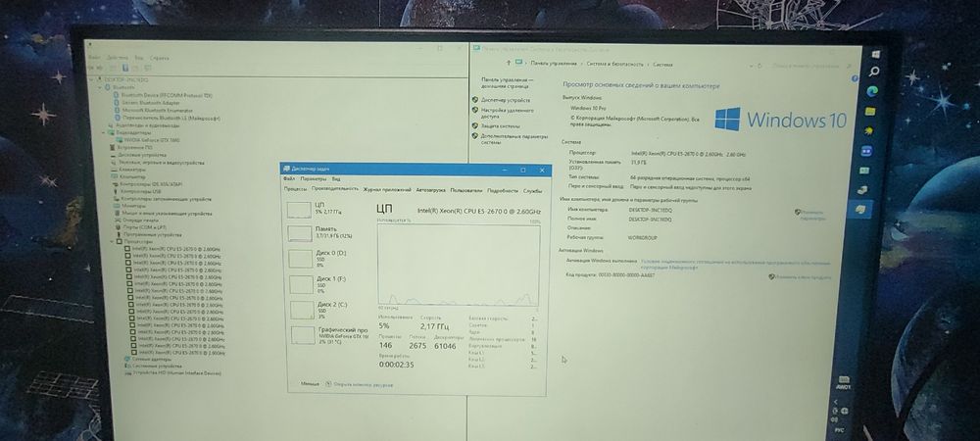This screenshot has width=980, height=441.
Task: Launch Microsoft Edge from the taskbar
Action: pyautogui.click(x=873, y=90)
